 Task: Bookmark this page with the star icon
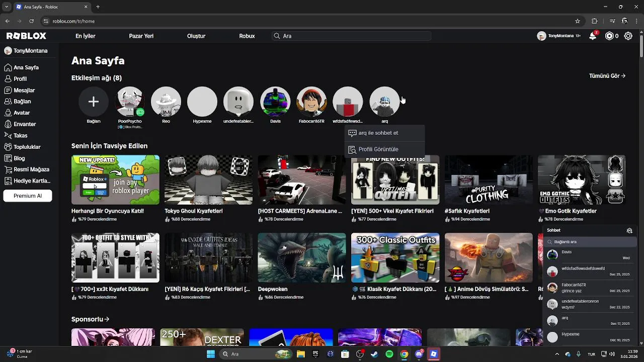point(578,21)
